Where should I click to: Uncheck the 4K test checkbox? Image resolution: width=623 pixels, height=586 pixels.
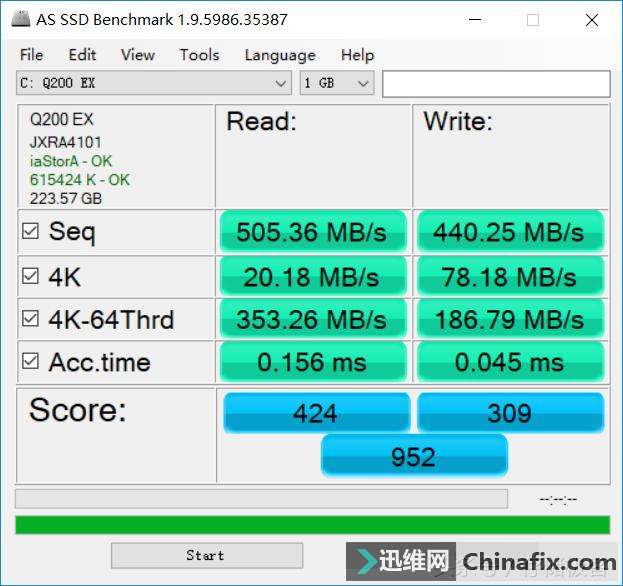[x=30, y=276]
